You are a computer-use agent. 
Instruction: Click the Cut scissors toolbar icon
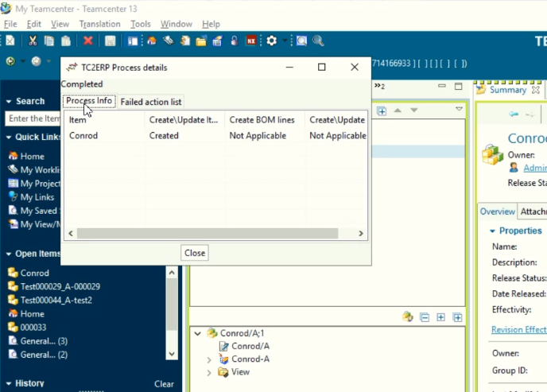click(x=33, y=41)
